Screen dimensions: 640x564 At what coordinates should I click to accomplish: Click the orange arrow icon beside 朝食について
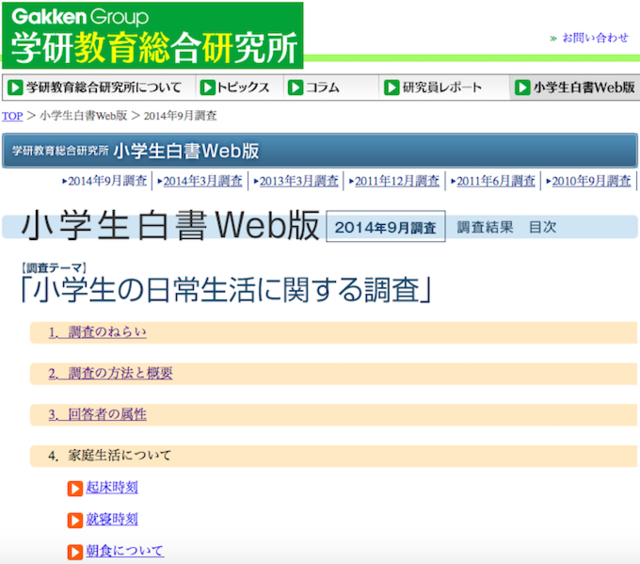[75, 552]
